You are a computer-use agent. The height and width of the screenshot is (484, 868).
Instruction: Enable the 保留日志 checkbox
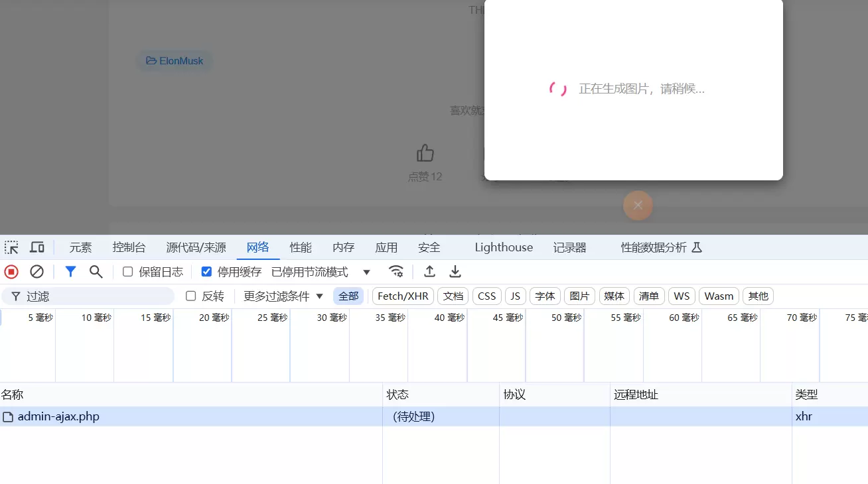tap(128, 272)
